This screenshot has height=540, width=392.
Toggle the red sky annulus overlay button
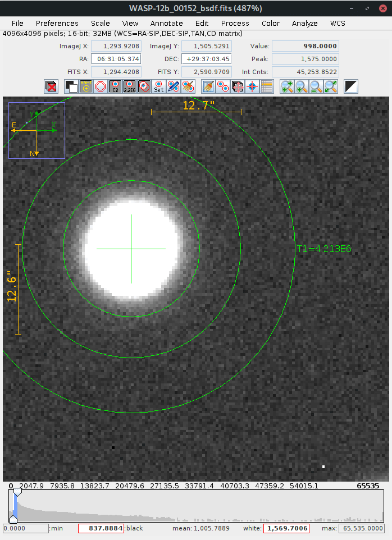tap(101, 86)
